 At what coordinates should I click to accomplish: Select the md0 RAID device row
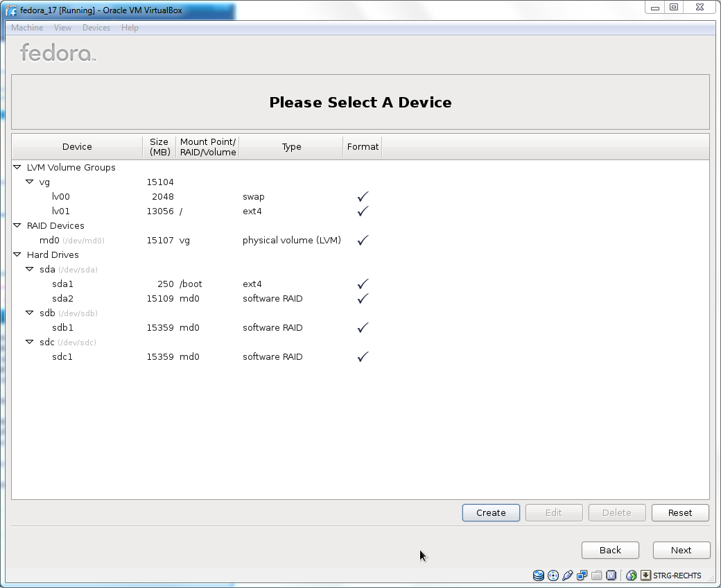coord(360,240)
